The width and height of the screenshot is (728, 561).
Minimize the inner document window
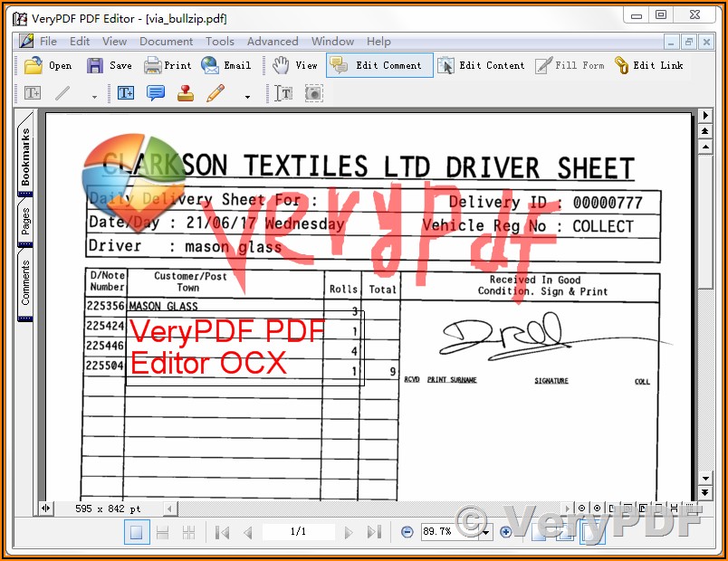tap(671, 43)
